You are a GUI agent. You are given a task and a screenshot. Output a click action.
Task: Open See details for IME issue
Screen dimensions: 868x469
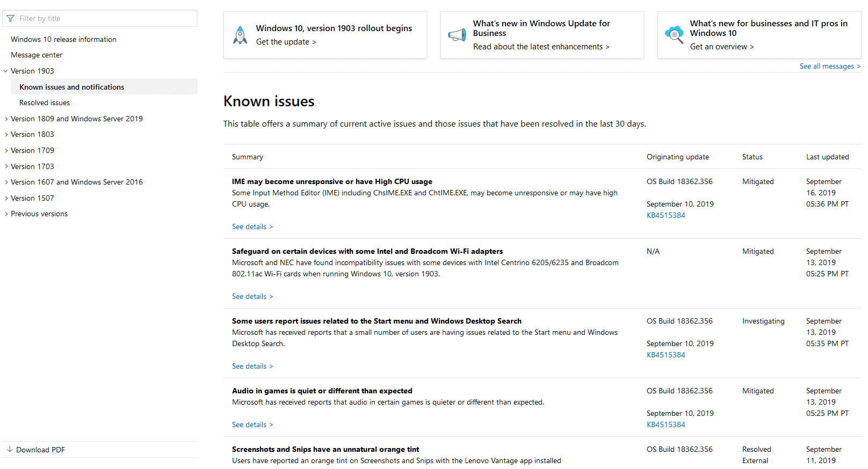[x=252, y=227]
